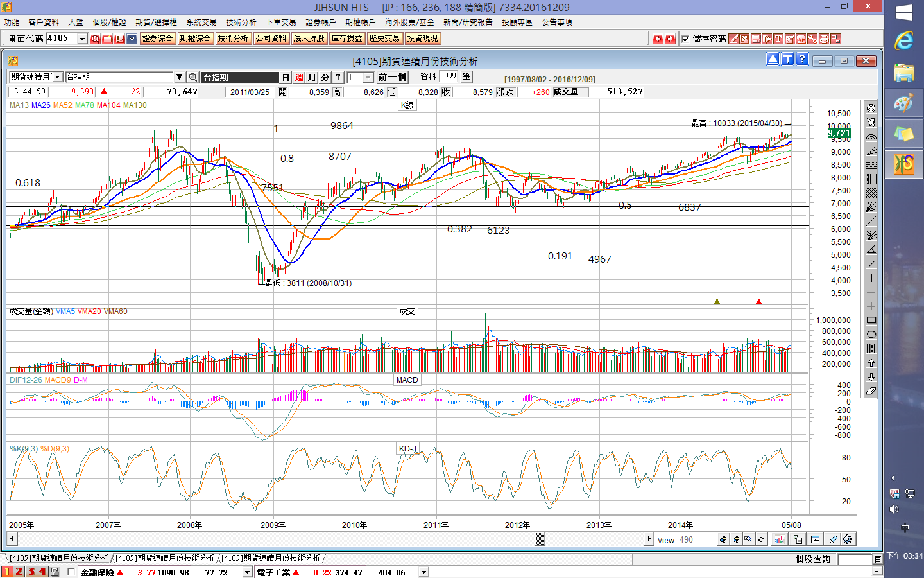
Task: Expand the blue dropdown arrow in top toolbar
Action: coord(132,39)
